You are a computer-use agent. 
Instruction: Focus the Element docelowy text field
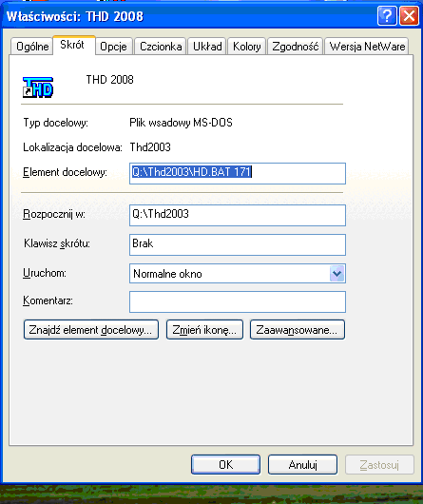pyautogui.click(x=238, y=174)
